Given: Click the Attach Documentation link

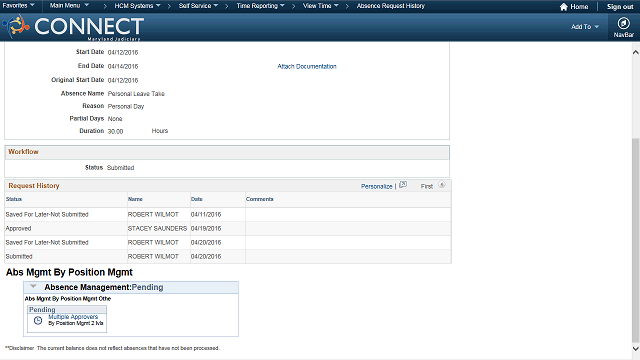Looking at the screenshot, I should pyautogui.click(x=307, y=66).
